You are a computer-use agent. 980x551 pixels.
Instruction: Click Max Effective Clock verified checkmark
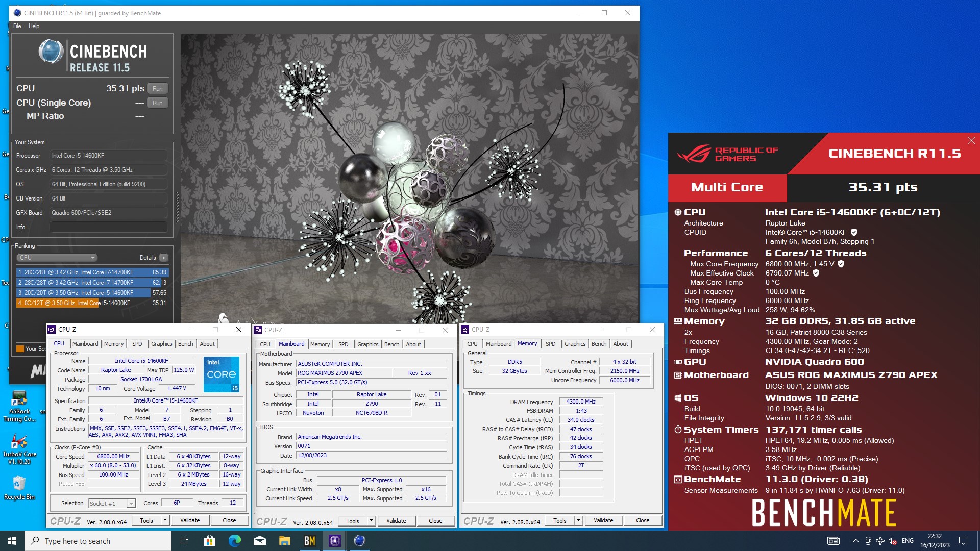click(x=816, y=273)
